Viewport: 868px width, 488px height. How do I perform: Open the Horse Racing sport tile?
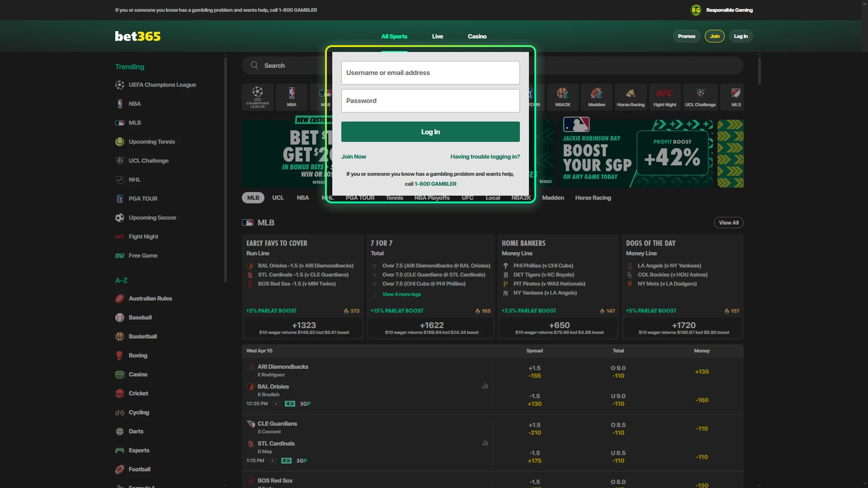click(x=631, y=97)
